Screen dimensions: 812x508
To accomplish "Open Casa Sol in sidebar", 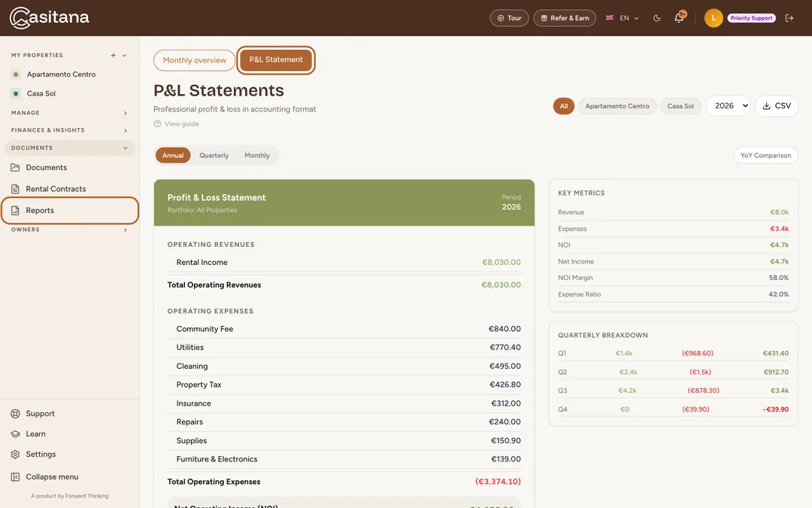I will pos(41,94).
